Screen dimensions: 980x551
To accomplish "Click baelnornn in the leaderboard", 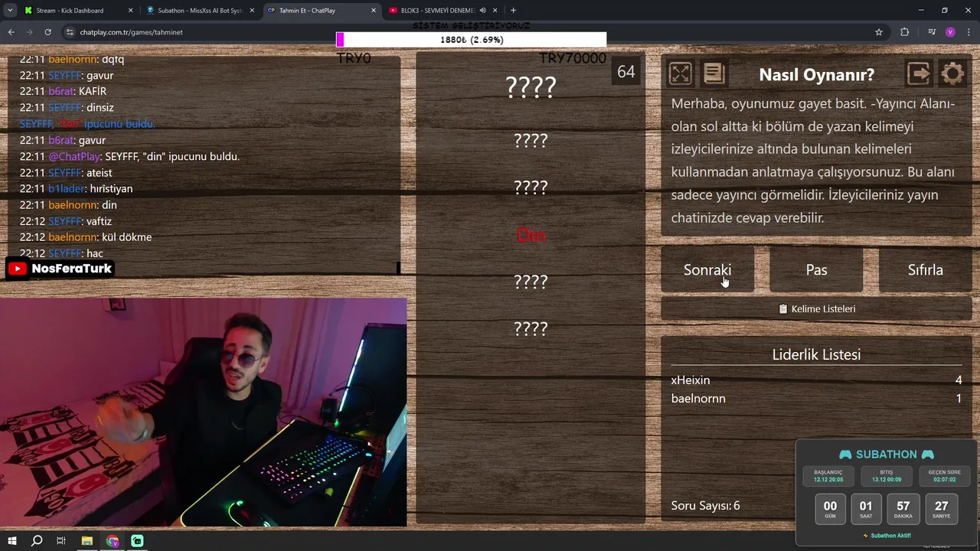I will tap(698, 399).
